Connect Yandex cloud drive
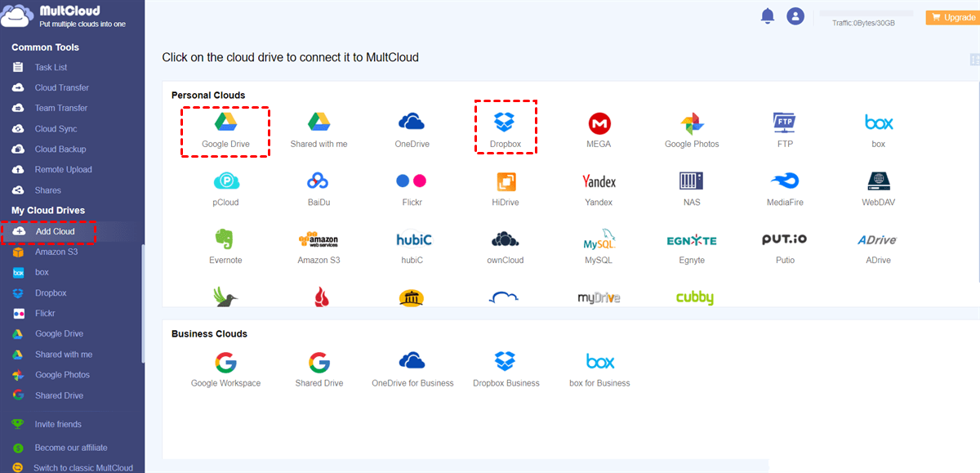 [x=599, y=189]
